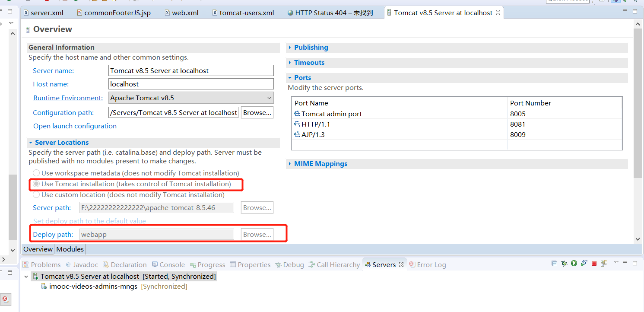Image resolution: width=644 pixels, height=312 pixels.
Task: Select Use Tomcat installation option
Action: tap(36, 184)
